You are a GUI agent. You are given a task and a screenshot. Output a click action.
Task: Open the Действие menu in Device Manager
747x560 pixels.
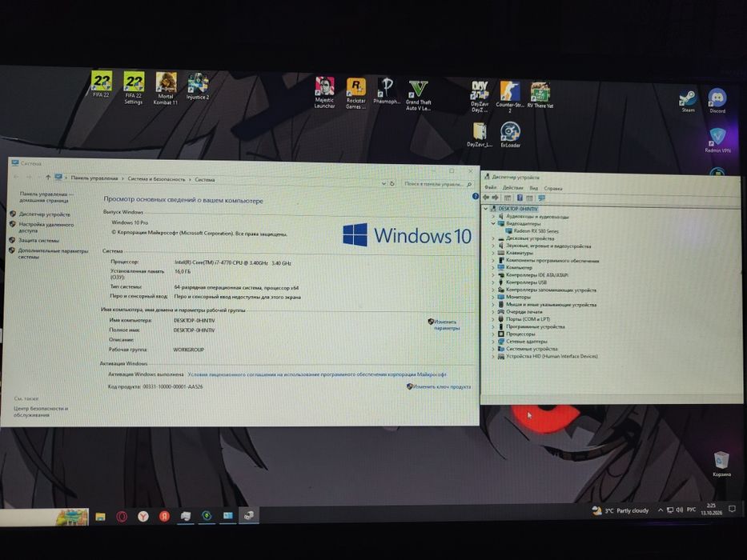512,188
